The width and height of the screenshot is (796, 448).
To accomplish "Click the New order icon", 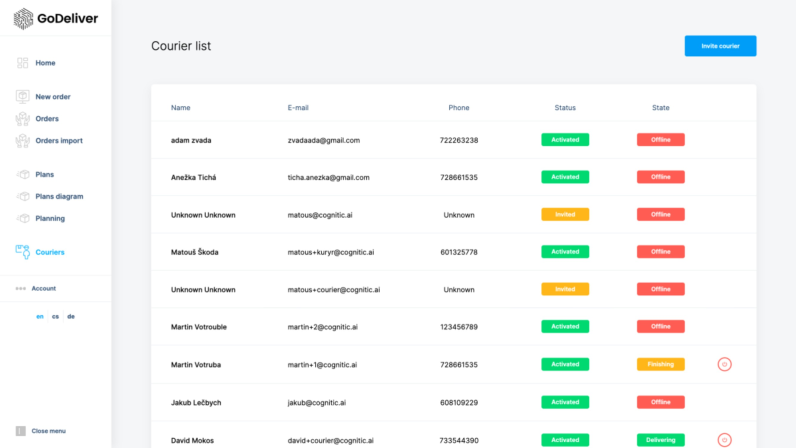I will pos(22,97).
